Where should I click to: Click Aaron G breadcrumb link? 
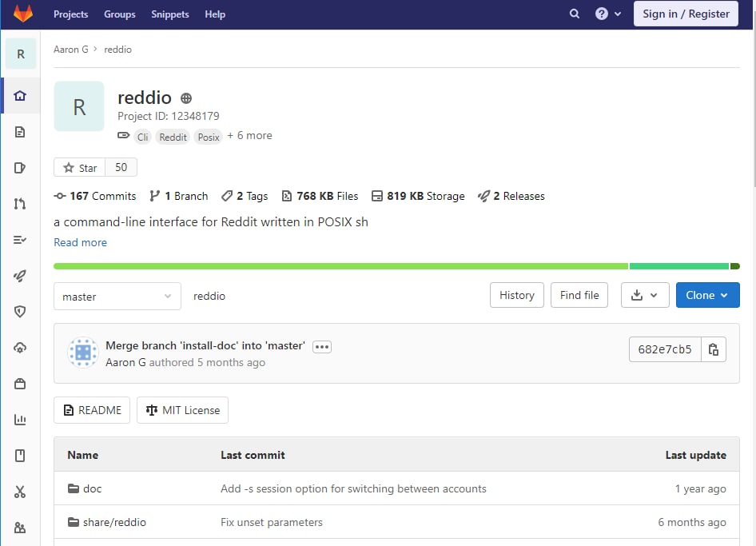pyautogui.click(x=71, y=50)
